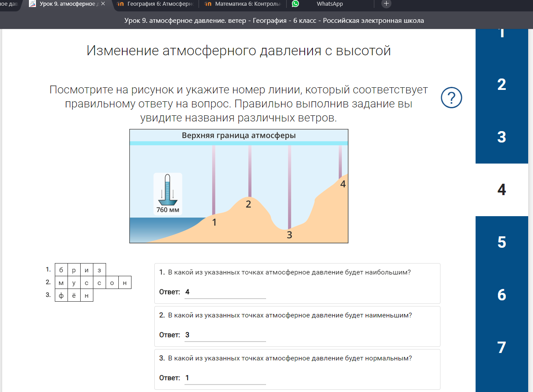Click answer field for question 3
This screenshot has height=392, width=533.
[225, 378]
